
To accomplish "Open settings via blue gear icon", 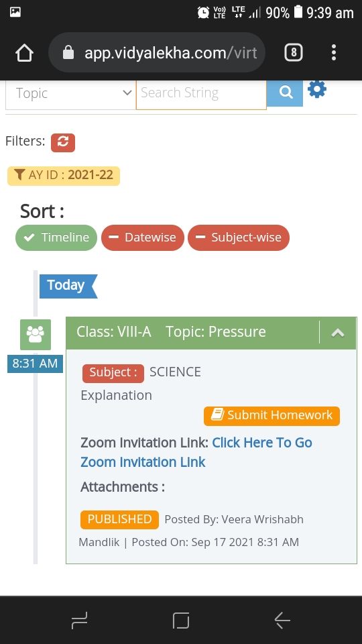I will (317, 89).
